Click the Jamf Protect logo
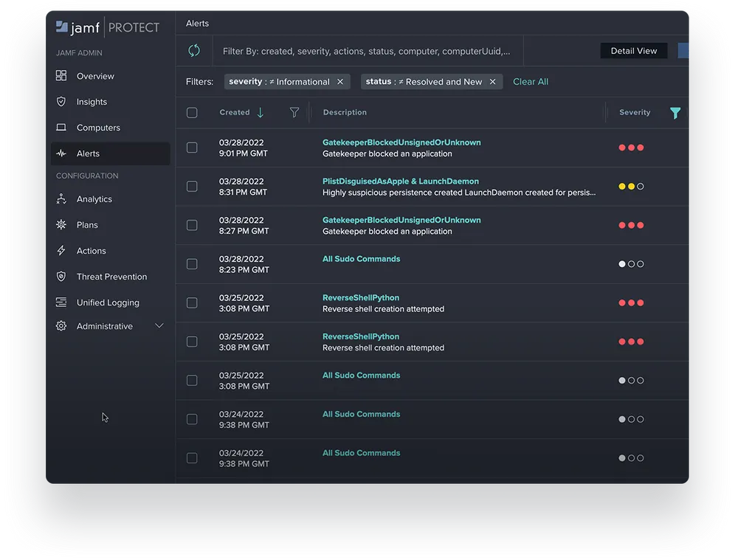This screenshot has height=560, width=738. tap(108, 27)
